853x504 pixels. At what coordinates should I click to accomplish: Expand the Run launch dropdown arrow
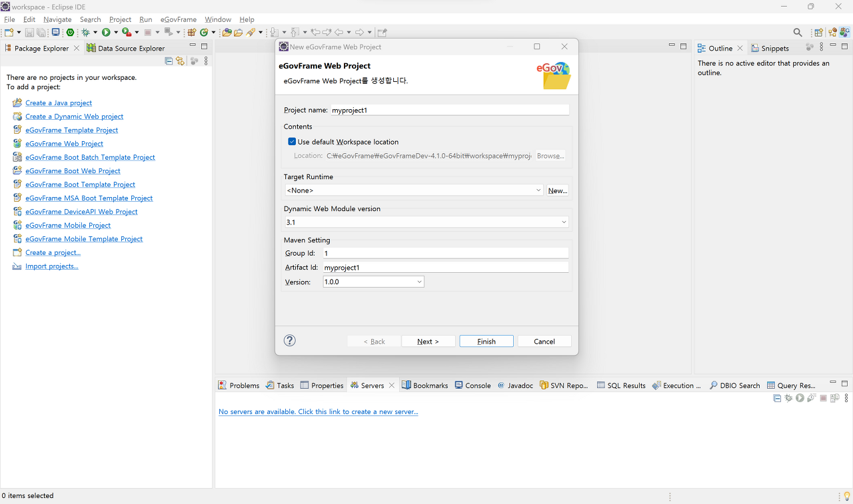click(x=116, y=32)
